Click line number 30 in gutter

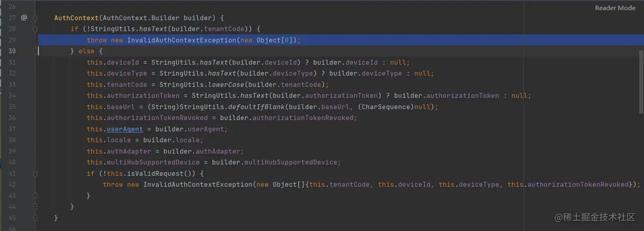[12, 51]
